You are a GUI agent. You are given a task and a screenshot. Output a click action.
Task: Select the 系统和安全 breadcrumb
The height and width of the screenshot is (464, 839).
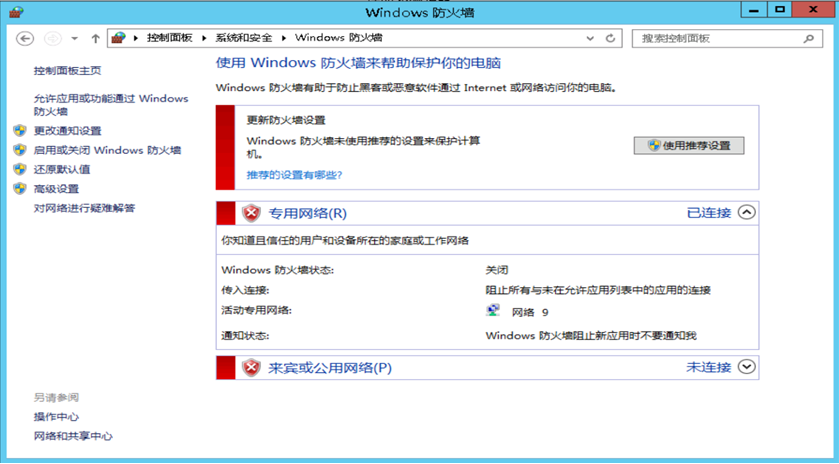click(x=244, y=38)
